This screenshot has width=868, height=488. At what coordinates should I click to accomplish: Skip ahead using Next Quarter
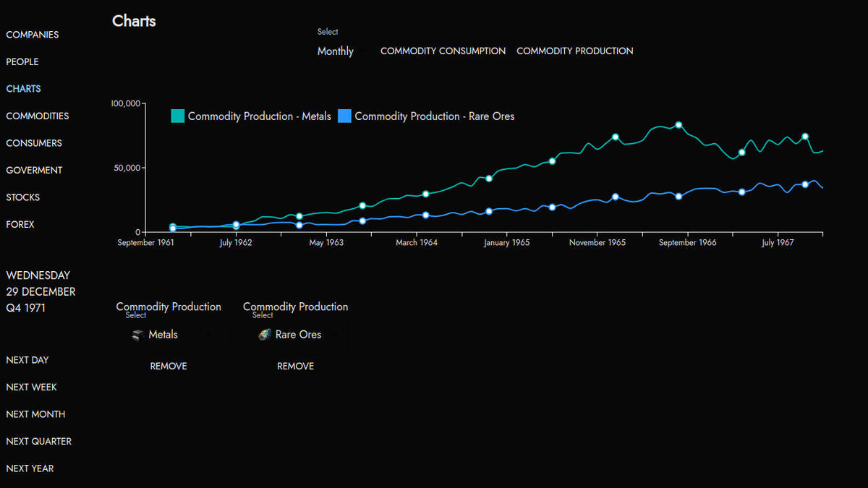tap(39, 442)
